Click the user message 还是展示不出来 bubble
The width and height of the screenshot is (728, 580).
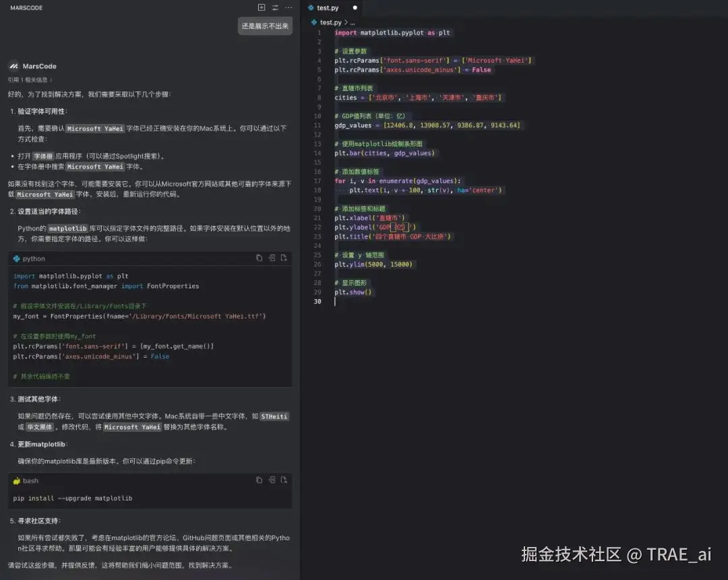click(265, 26)
